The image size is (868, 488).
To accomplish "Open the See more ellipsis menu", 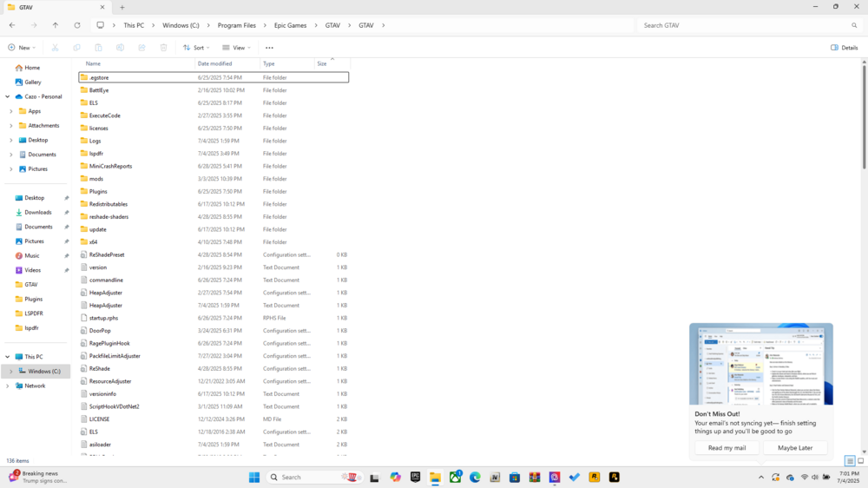I will click(x=270, y=48).
